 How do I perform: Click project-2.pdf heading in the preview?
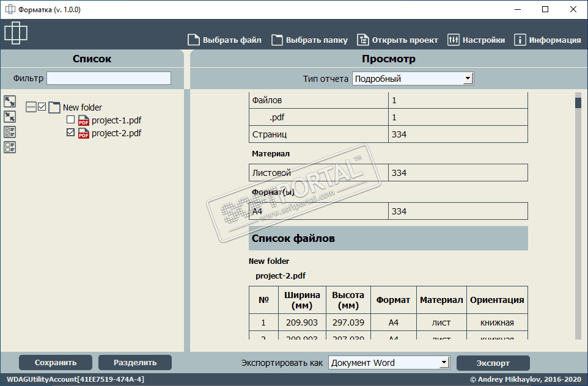(x=281, y=276)
